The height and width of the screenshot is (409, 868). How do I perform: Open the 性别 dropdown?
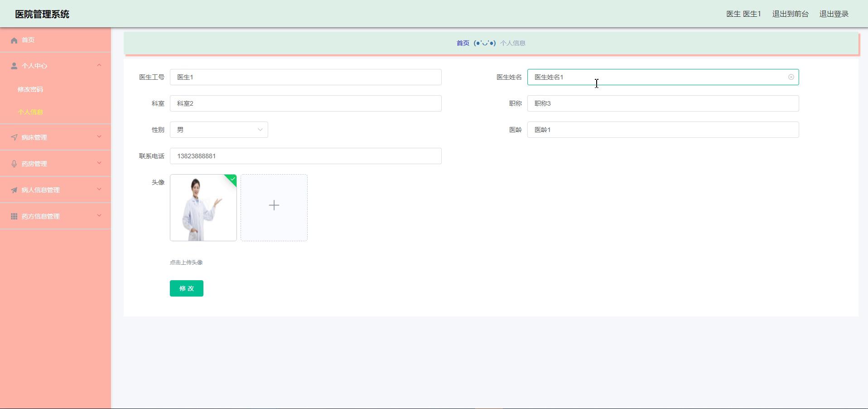219,130
